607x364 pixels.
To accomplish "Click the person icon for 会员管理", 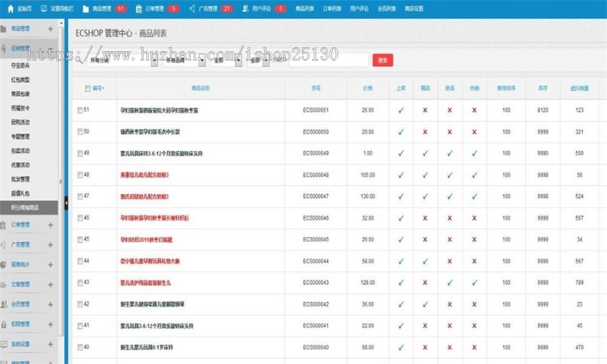I will (x=3, y=305).
